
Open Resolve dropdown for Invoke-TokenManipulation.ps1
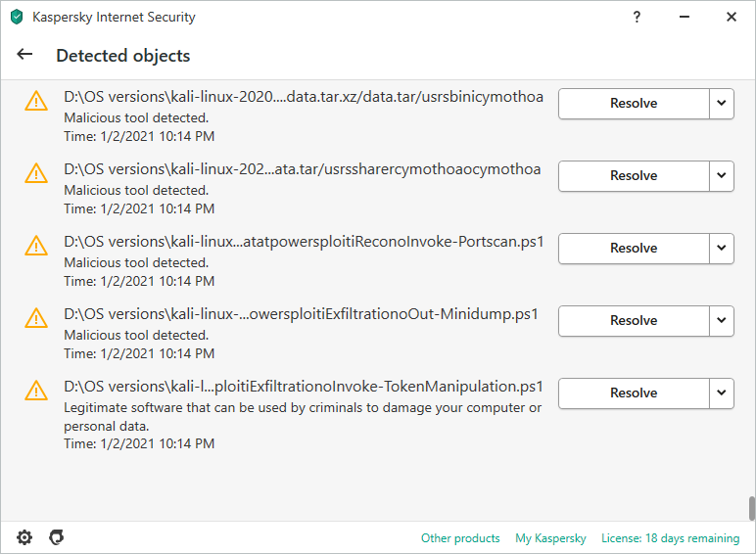click(x=722, y=393)
